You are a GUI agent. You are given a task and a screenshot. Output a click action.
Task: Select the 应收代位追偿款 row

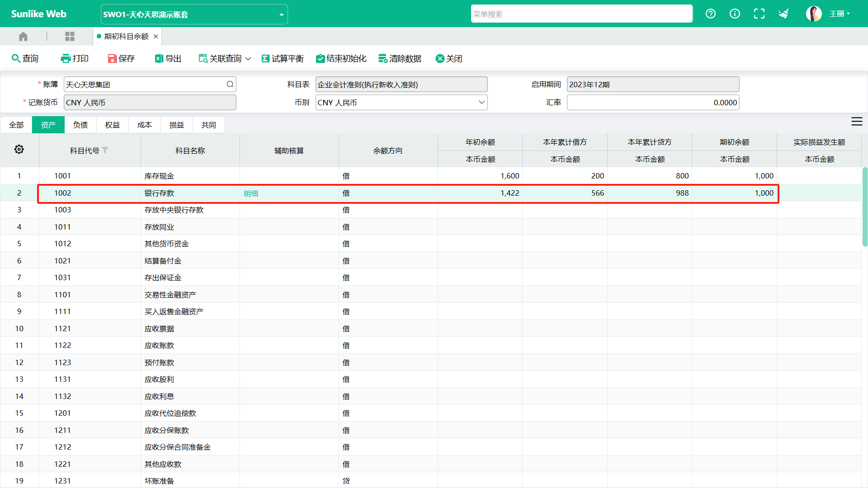[x=430, y=413]
